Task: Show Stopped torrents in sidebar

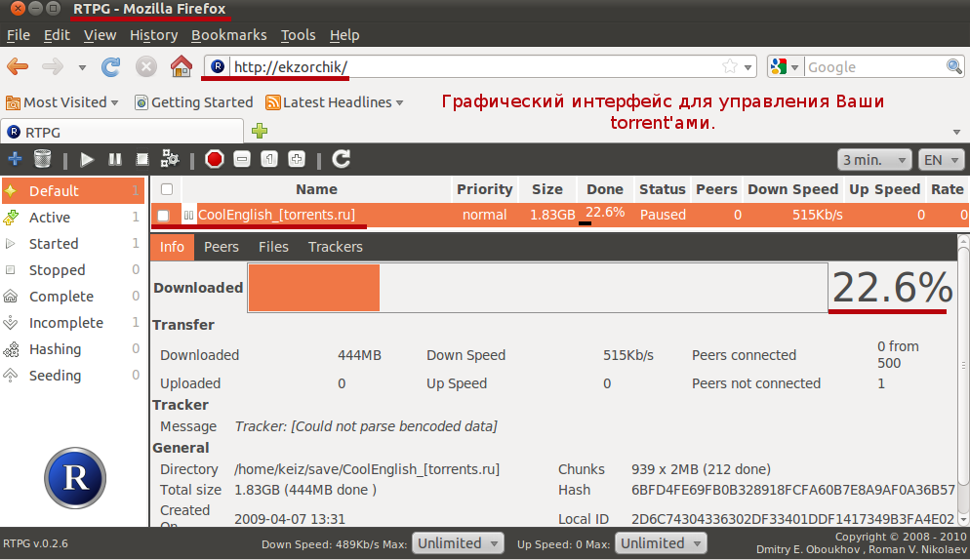Action: point(72,270)
